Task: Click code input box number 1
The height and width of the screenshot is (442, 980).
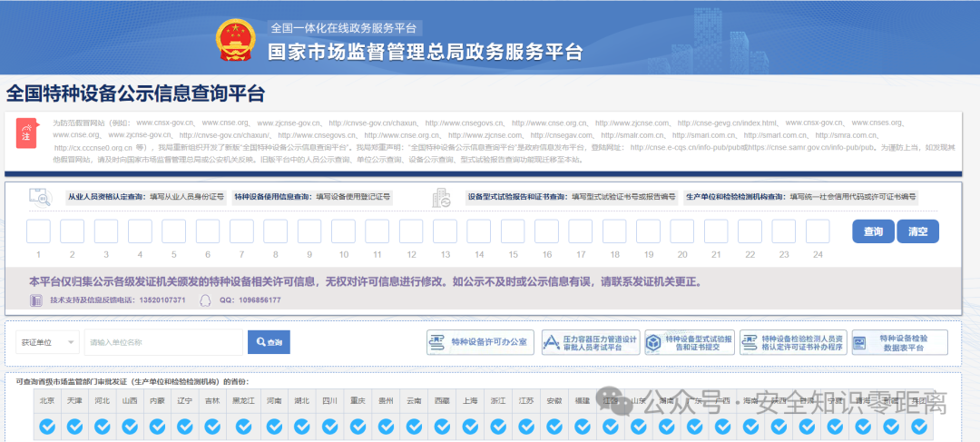Action: [x=38, y=231]
